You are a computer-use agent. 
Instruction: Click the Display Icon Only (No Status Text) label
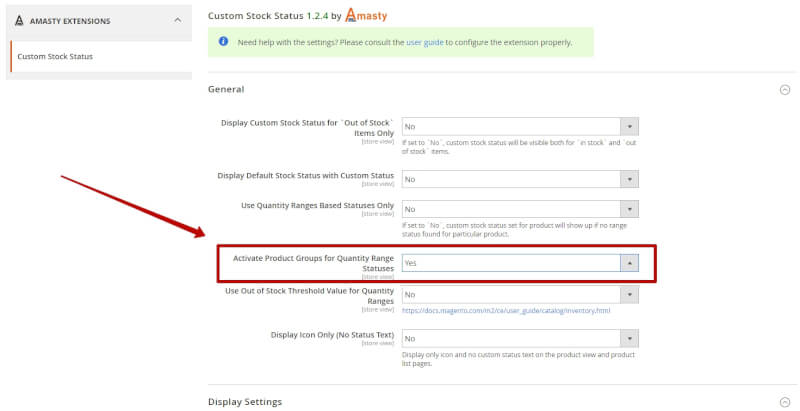coord(332,335)
